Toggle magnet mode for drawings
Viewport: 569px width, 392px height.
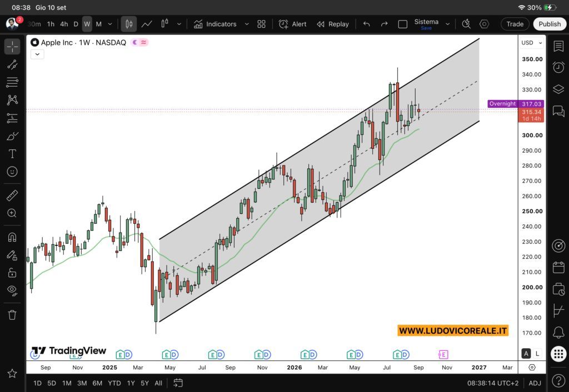pyautogui.click(x=12, y=237)
